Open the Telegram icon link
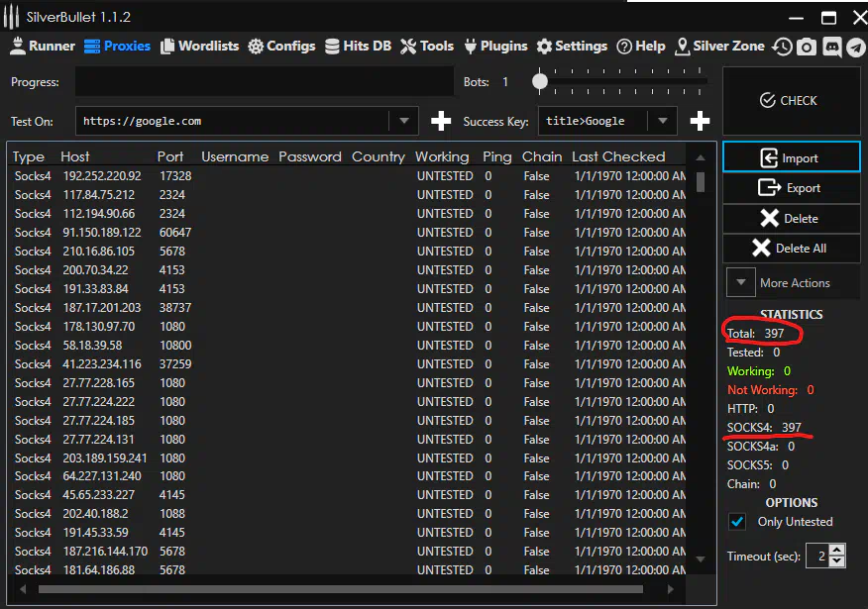The height and width of the screenshot is (609, 868). (x=856, y=48)
